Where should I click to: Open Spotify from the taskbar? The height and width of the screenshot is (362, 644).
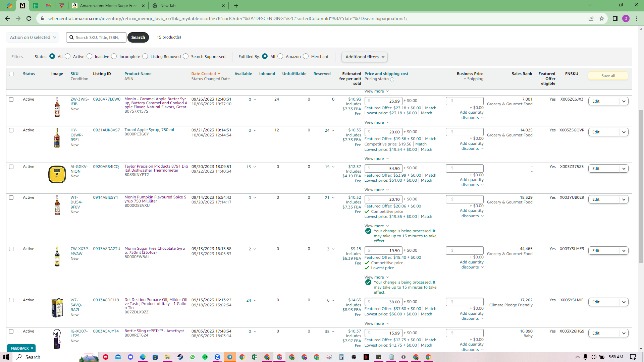(205, 357)
